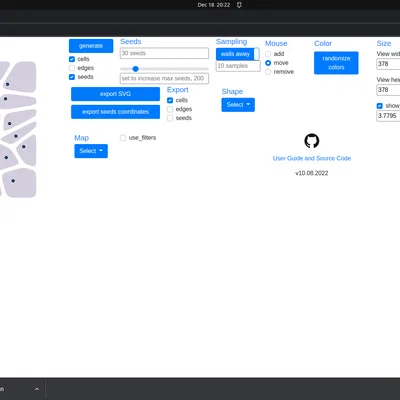This screenshot has height=400, width=400.
Task: Click export seeds coordinates button
Action: coord(115,112)
